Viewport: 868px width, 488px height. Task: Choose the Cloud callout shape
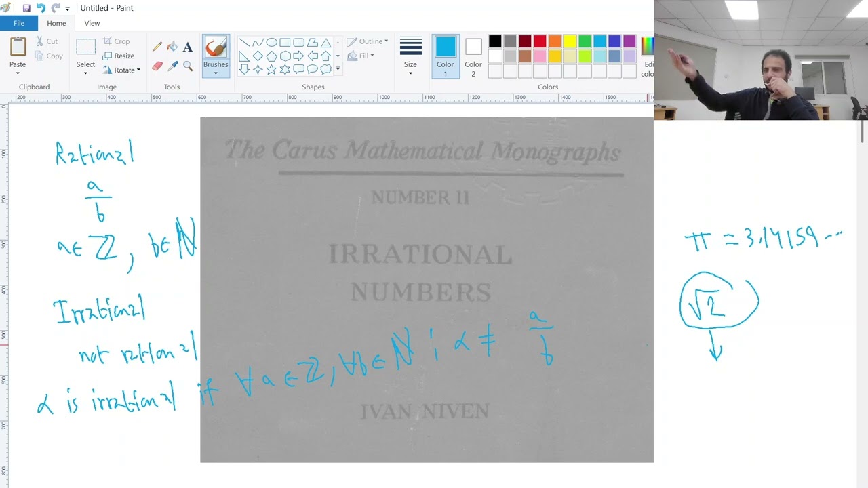(x=325, y=69)
